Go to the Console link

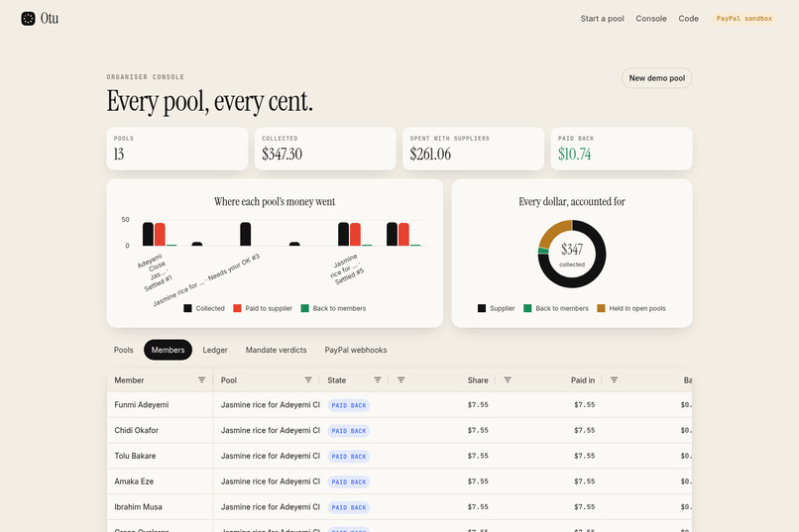tap(651, 18)
